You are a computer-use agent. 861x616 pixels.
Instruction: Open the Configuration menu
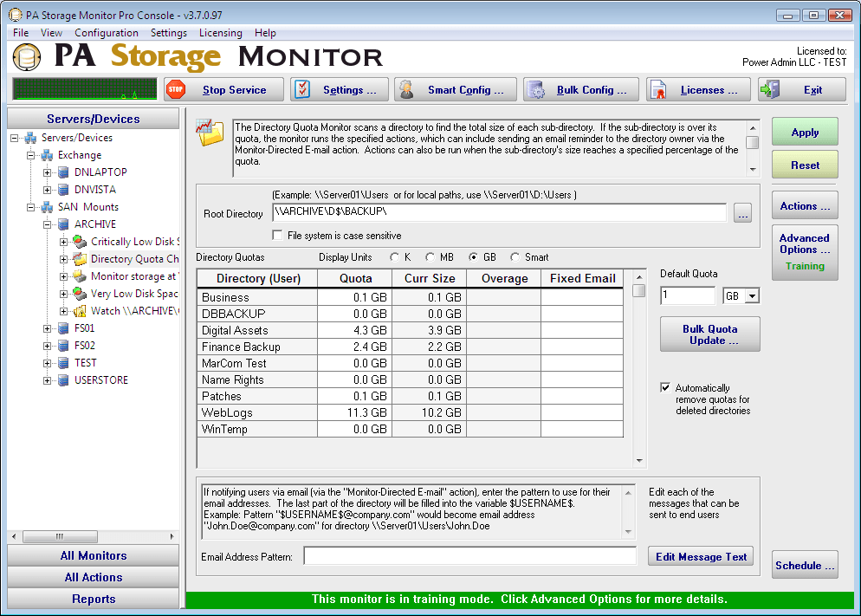pyautogui.click(x=107, y=33)
